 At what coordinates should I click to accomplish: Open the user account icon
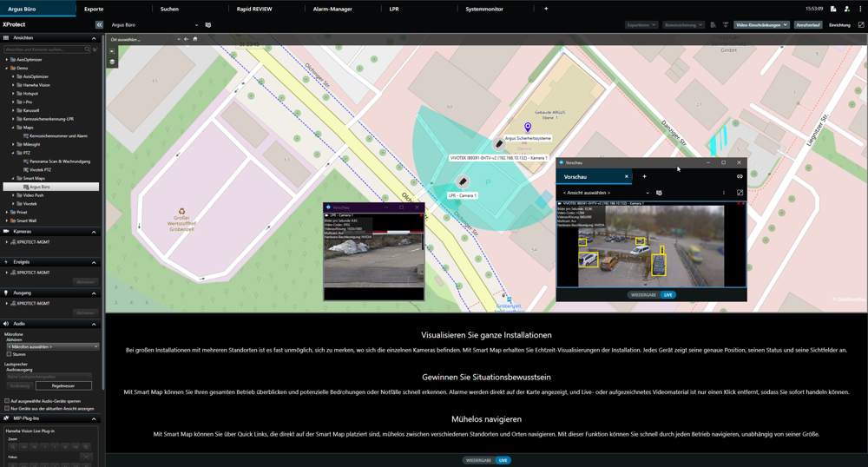(846, 9)
